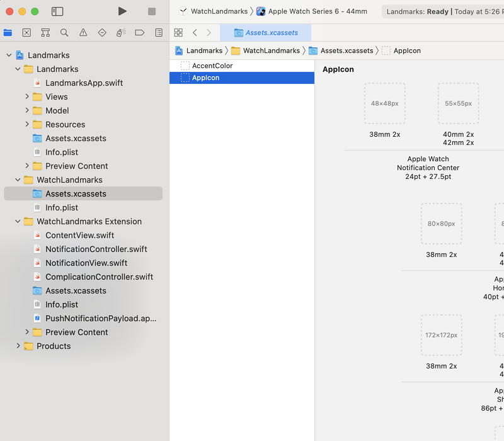Expand the Resources folder
This screenshot has width=504, height=441.
pos(27,124)
